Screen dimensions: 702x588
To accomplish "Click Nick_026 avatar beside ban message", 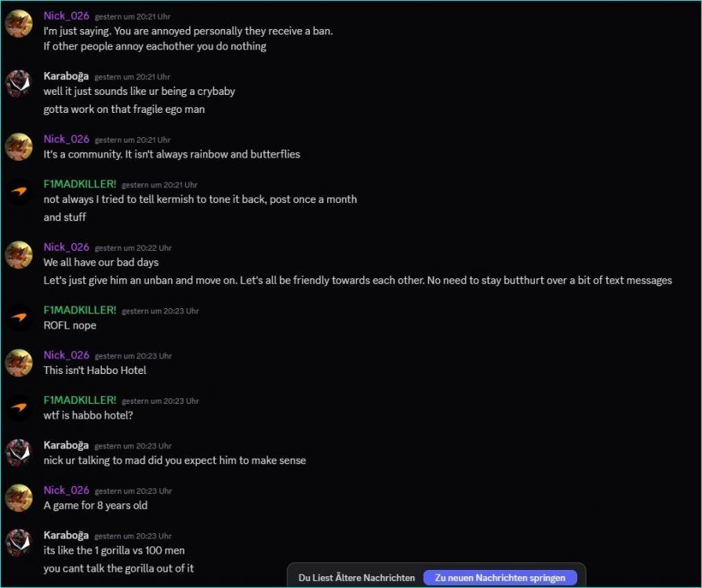I will [19, 24].
